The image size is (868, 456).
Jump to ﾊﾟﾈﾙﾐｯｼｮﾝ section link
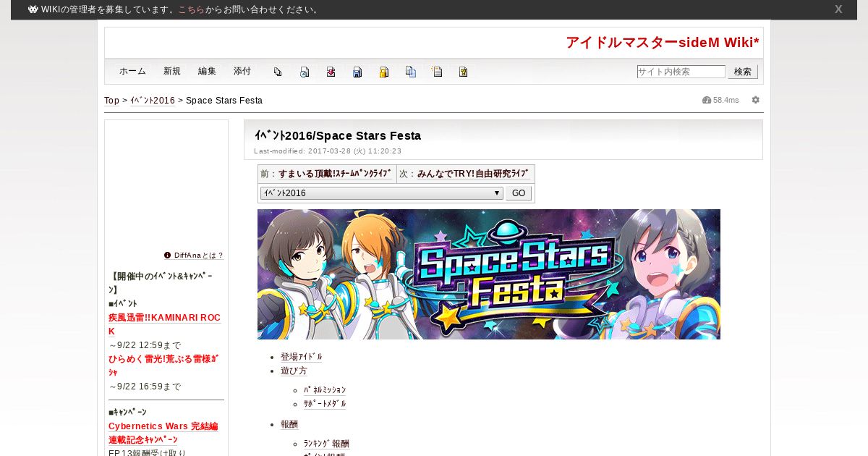click(x=325, y=390)
